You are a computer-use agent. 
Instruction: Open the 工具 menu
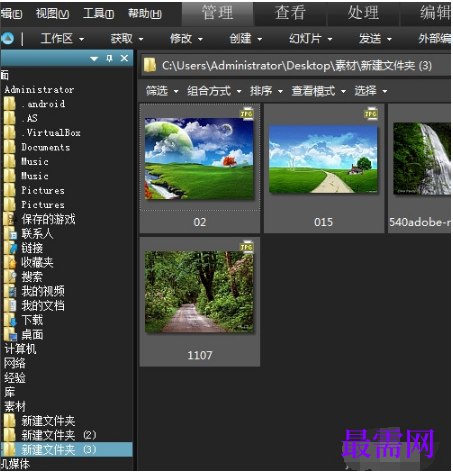(x=98, y=13)
